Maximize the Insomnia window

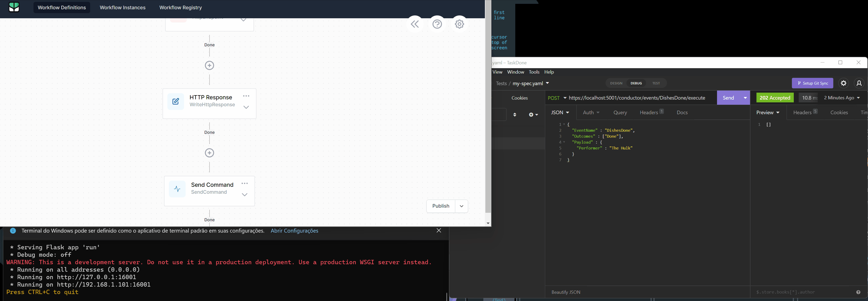pos(840,63)
